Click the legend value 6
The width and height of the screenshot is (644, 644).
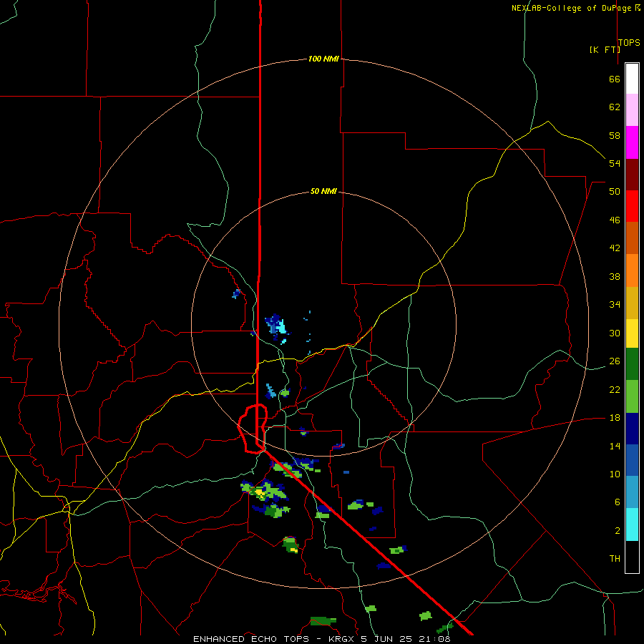click(617, 502)
